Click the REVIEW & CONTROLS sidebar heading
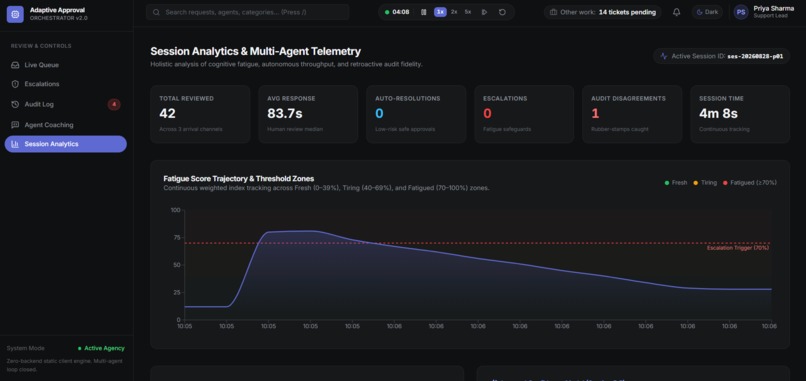This screenshot has width=806, height=381. pos(41,46)
